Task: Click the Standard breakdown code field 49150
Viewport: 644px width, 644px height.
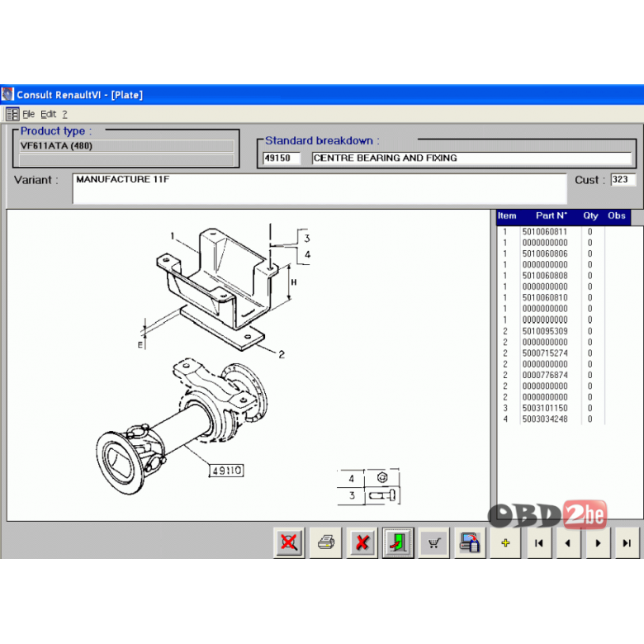Action: [282, 158]
